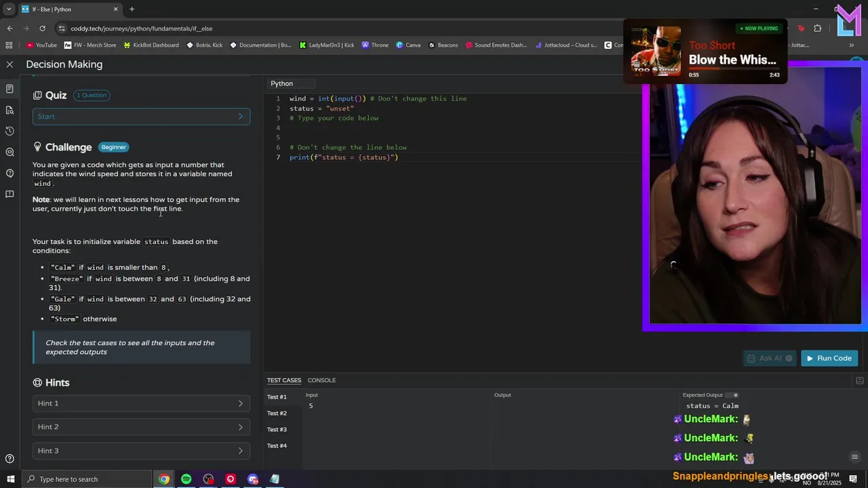Open the Botrix. Kick bookmark

(204, 45)
